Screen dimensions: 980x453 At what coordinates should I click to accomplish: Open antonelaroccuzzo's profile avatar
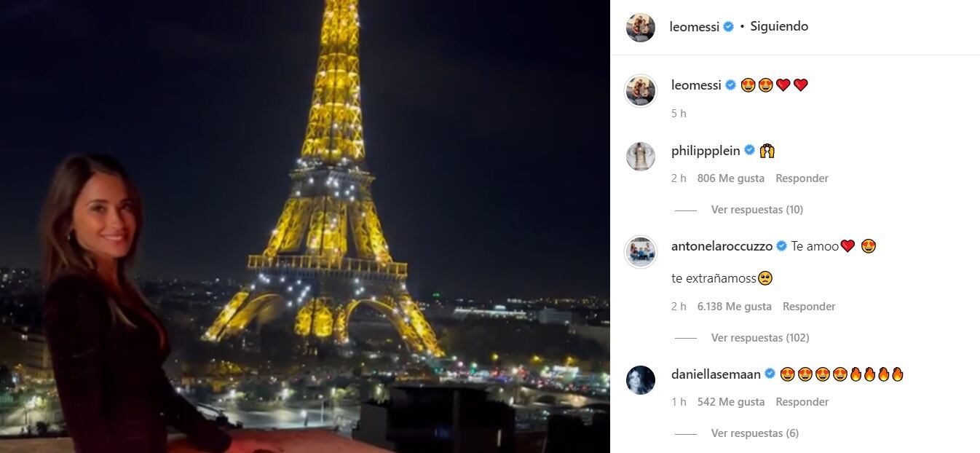pos(641,251)
